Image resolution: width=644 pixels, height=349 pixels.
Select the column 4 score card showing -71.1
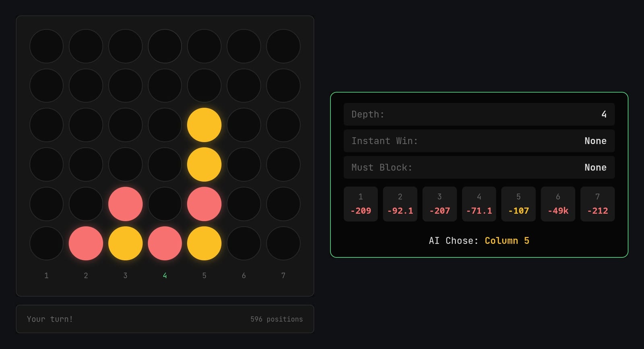pyautogui.click(x=479, y=204)
